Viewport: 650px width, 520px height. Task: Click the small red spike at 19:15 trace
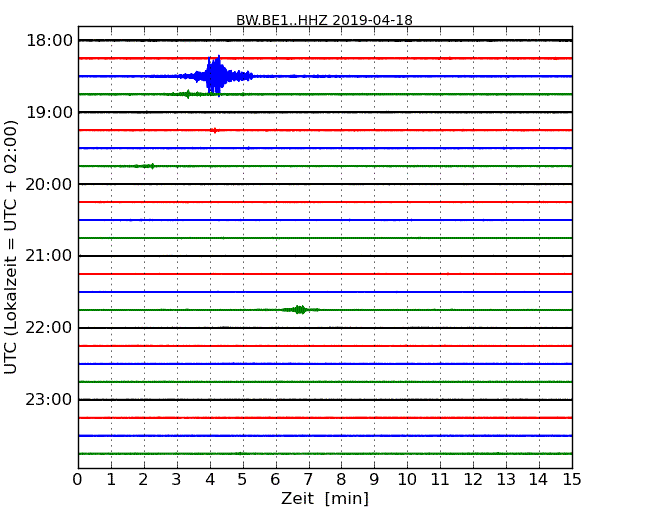click(214, 130)
